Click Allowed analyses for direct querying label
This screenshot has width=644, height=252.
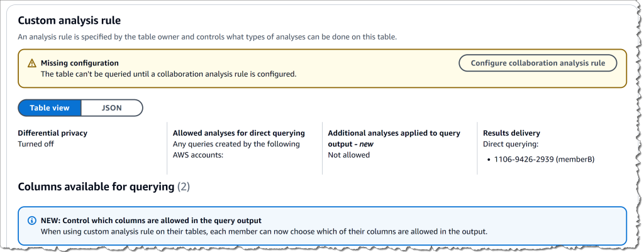[x=238, y=133]
